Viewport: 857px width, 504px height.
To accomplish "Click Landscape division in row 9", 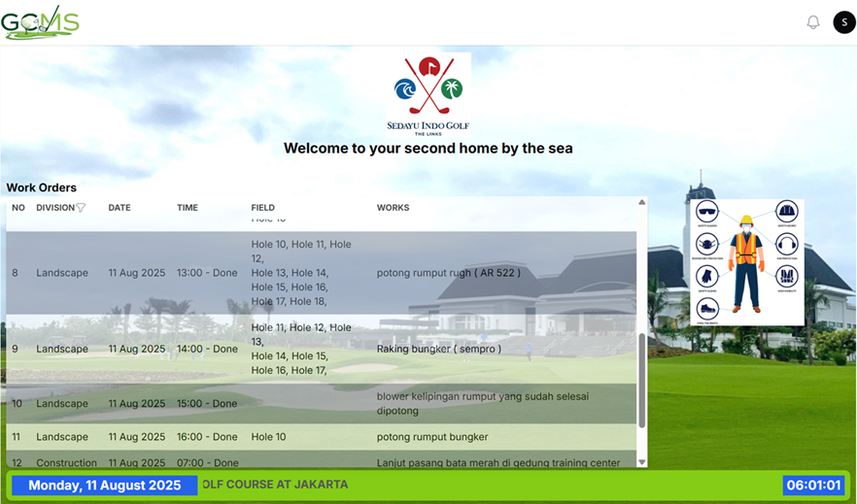I will coord(62,349).
